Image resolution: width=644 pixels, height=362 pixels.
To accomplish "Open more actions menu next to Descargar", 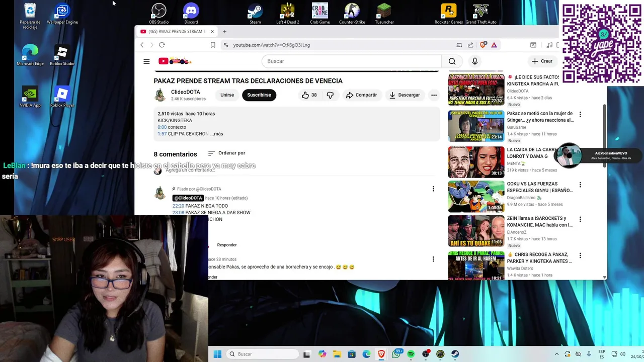I will 434,95.
